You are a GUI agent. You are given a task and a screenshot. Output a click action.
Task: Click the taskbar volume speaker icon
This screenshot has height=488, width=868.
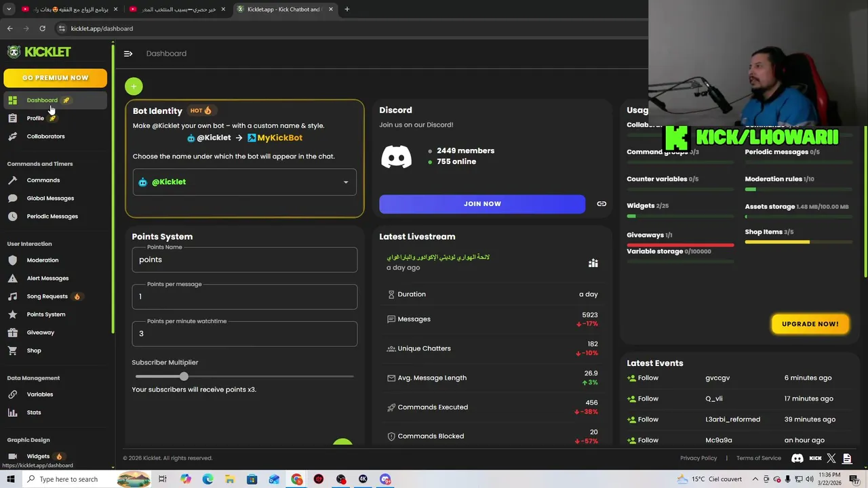tap(809, 479)
